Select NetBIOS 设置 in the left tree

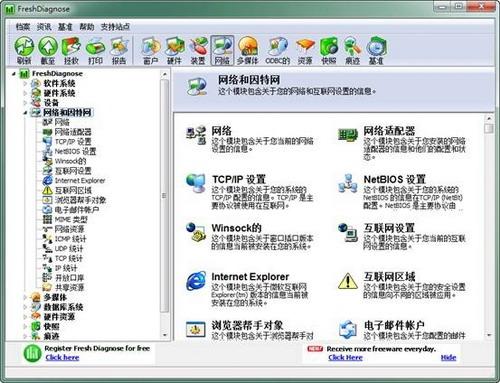[x=75, y=151]
